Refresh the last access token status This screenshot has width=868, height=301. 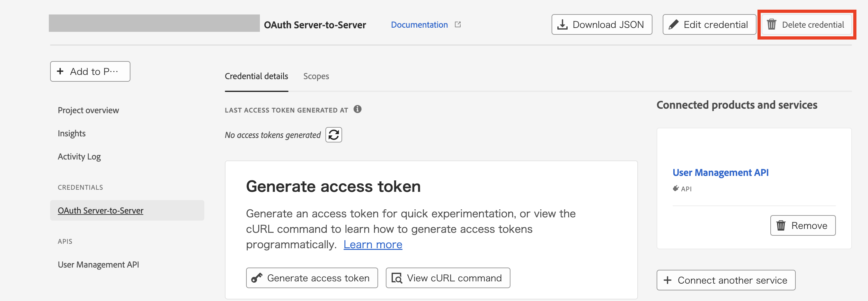click(x=333, y=135)
